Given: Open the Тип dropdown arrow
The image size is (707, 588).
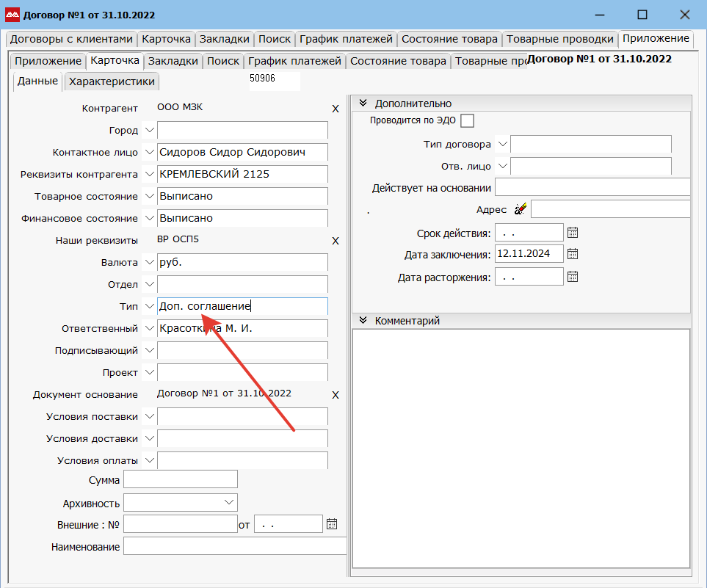Looking at the screenshot, I should tap(149, 306).
